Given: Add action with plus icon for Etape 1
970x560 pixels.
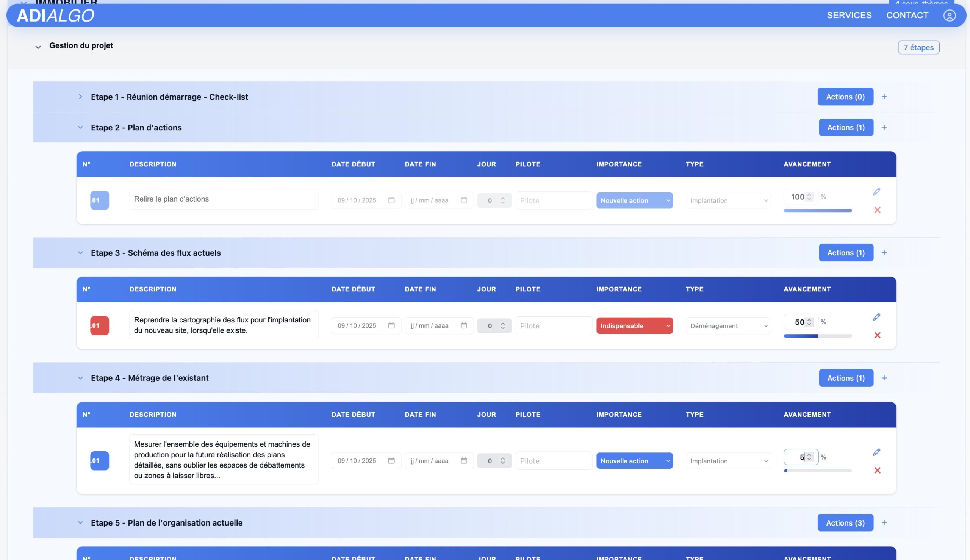Looking at the screenshot, I should [x=884, y=97].
